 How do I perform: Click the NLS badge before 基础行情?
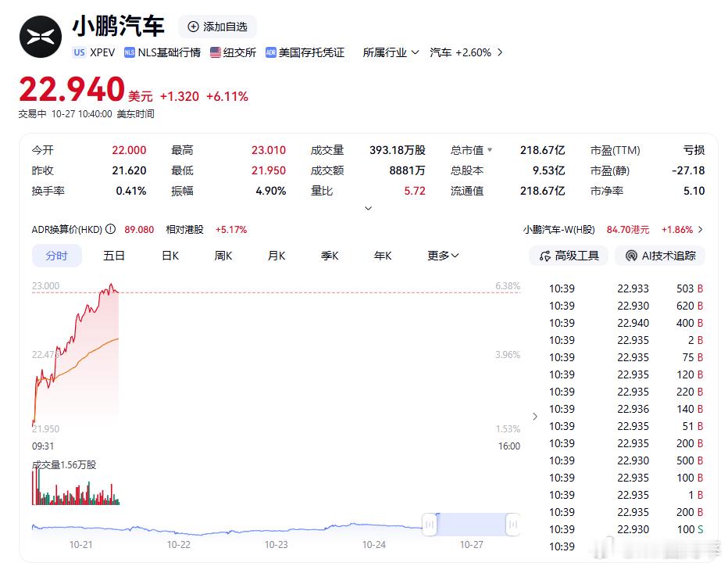[x=129, y=52]
